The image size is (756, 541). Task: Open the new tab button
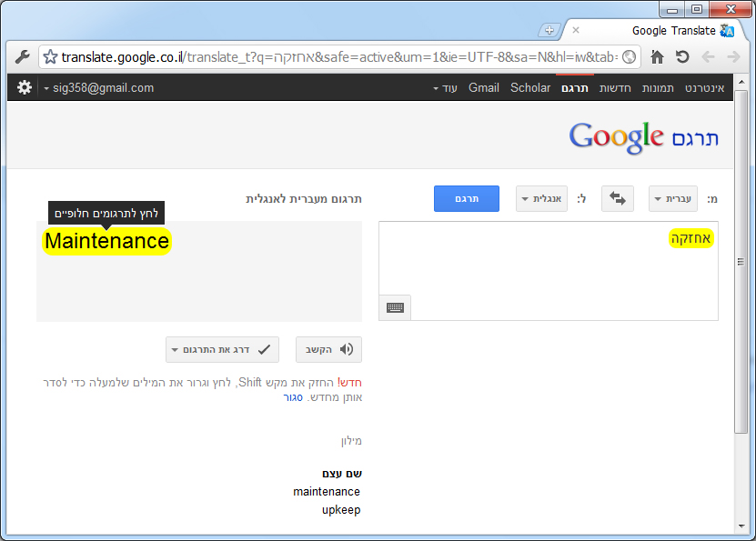click(x=549, y=30)
